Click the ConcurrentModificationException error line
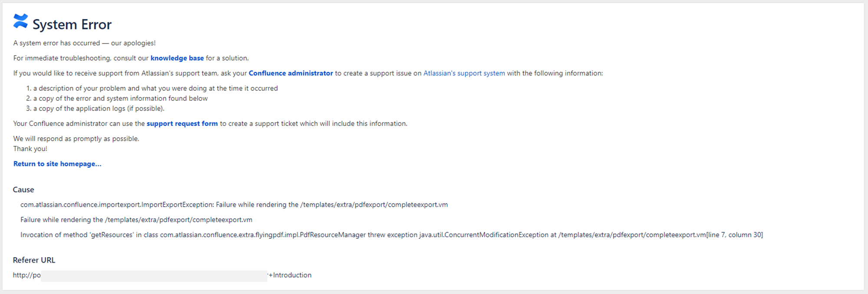Screen dimensions: 868x294 click(391, 235)
